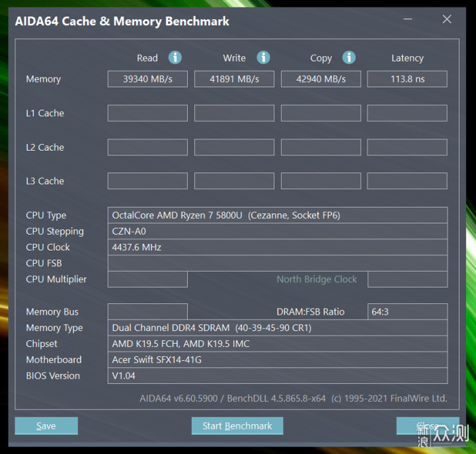
Task: Select Memory Read value 39340 MB/s
Action: pyautogui.click(x=148, y=79)
